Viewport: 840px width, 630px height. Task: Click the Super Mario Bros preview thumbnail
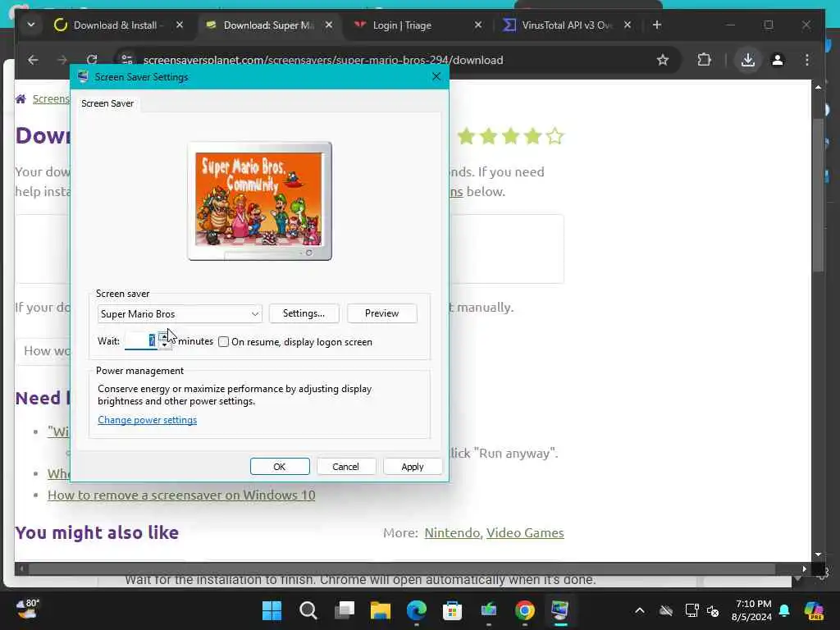pyautogui.click(x=259, y=200)
